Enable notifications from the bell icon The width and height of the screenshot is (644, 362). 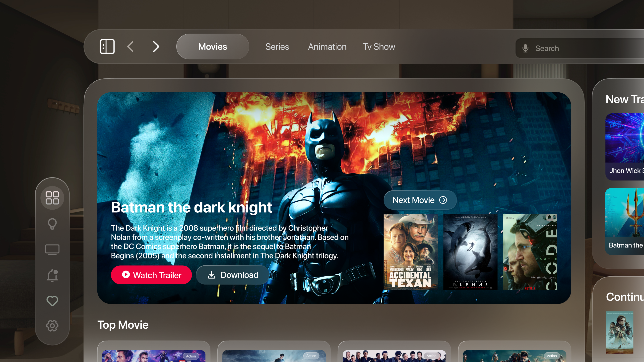(52, 275)
